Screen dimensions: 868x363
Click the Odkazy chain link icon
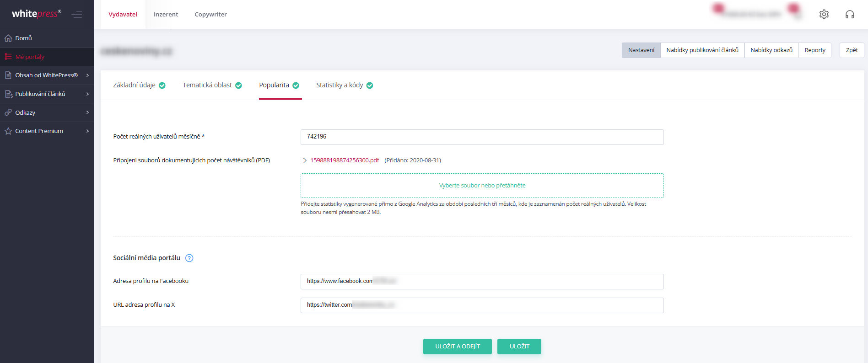[8, 112]
